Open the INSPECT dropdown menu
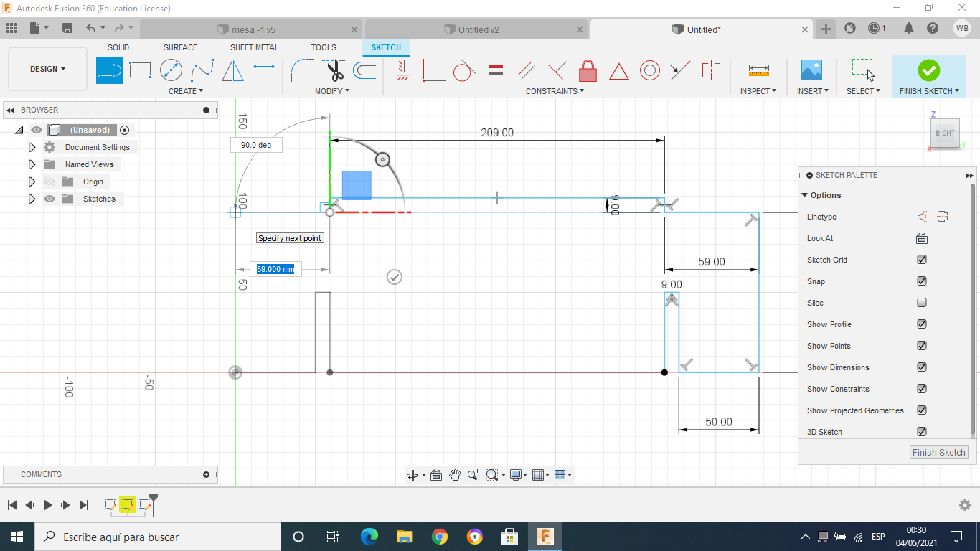The width and height of the screenshot is (980, 551). pyautogui.click(x=758, y=91)
